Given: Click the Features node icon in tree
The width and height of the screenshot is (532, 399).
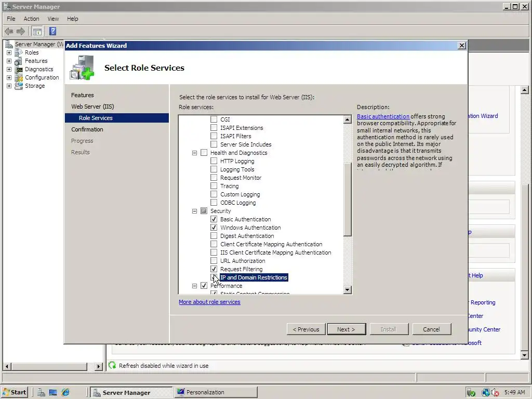Looking at the screenshot, I should (x=19, y=61).
